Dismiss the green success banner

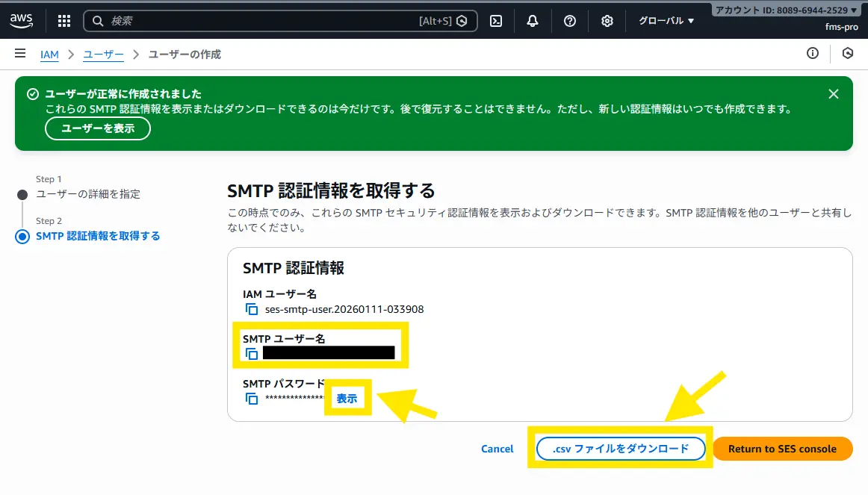(x=834, y=94)
